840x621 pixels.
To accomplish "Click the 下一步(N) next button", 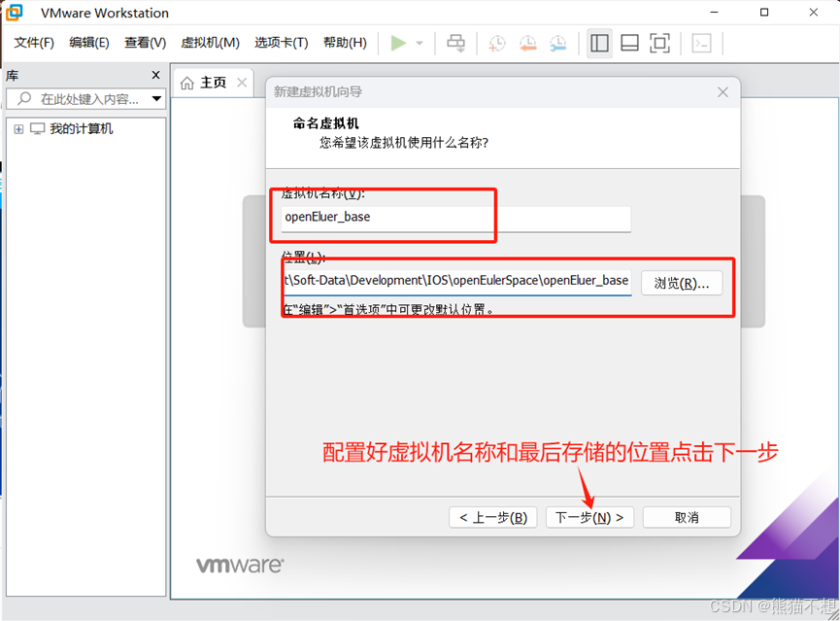I will click(x=589, y=517).
